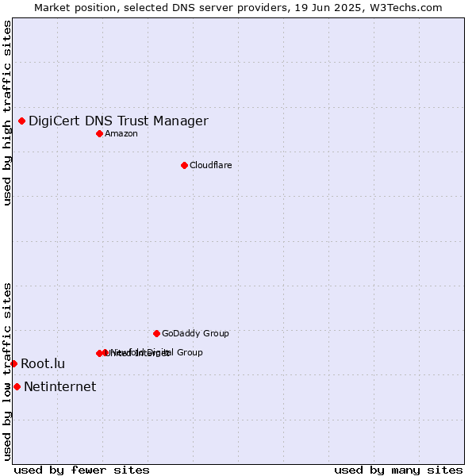Image resolution: width=476 pixels, height=476 pixels.
Task: Click the Netinternet red data point
Action: [17, 387]
